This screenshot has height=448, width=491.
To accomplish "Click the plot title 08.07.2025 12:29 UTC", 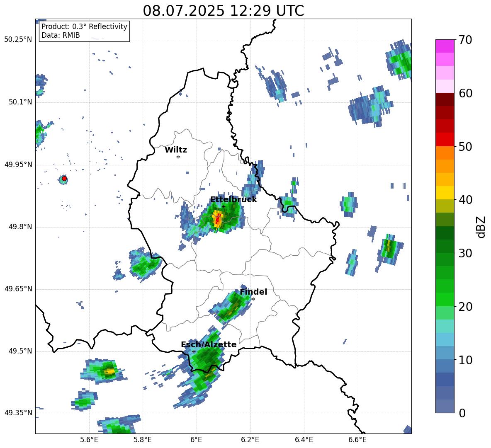I will pos(223,11).
